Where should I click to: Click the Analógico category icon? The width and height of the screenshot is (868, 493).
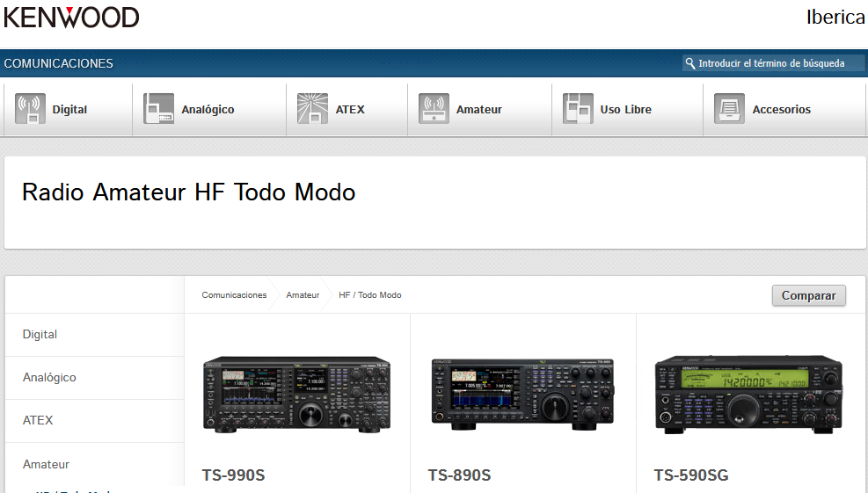[x=159, y=110]
